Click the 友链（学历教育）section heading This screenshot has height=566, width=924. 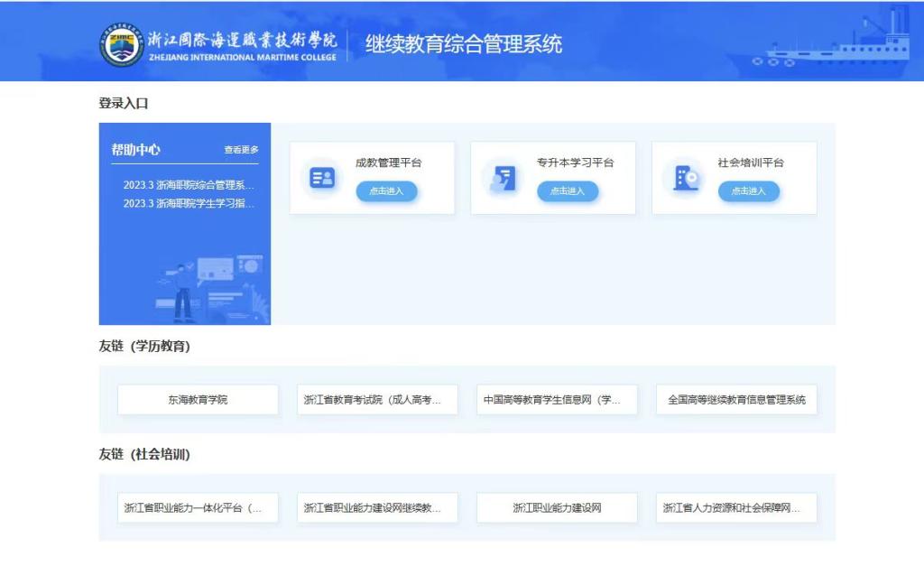click(144, 346)
